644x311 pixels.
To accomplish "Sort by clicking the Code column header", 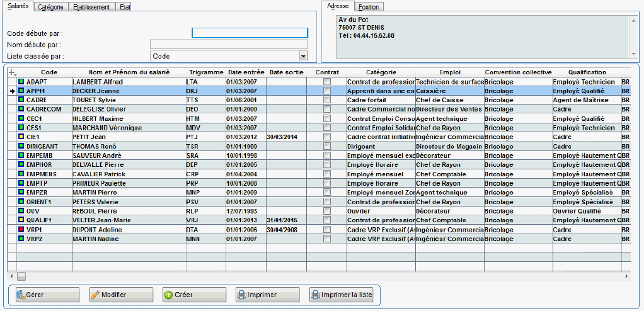I will click(49, 72).
